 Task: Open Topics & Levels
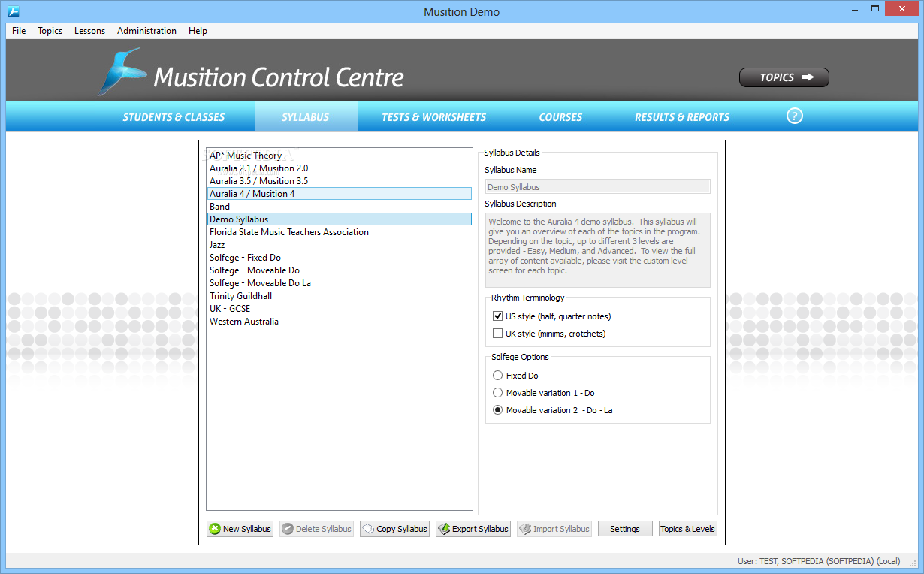pyautogui.click(x=688, y=529)
